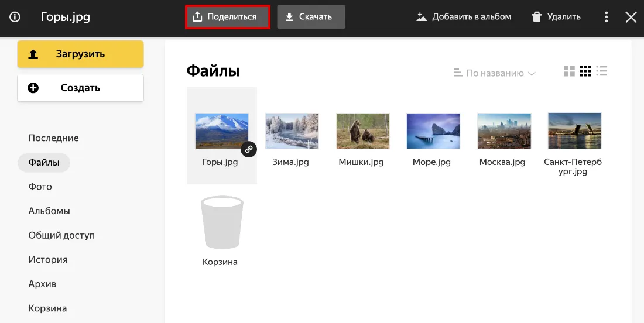Open История in the sidebar
The height and width of the screenshot is (323, 644).
47,260
